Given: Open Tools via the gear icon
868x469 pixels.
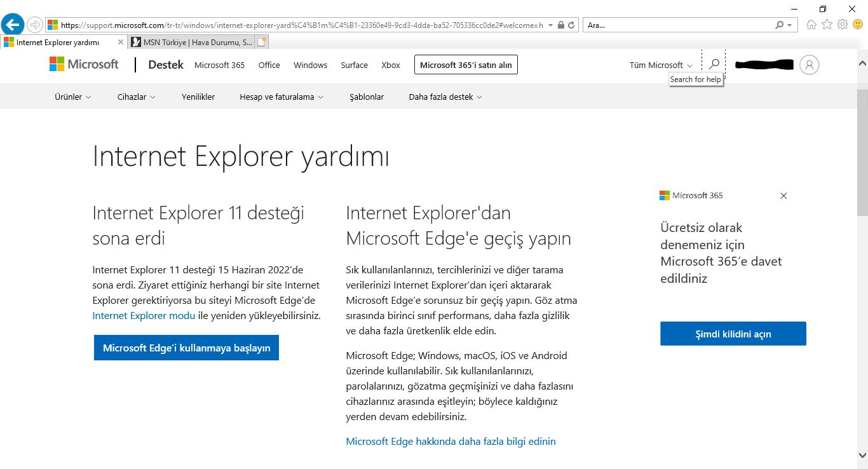Looking at the screenshot, I should point(843,25).
